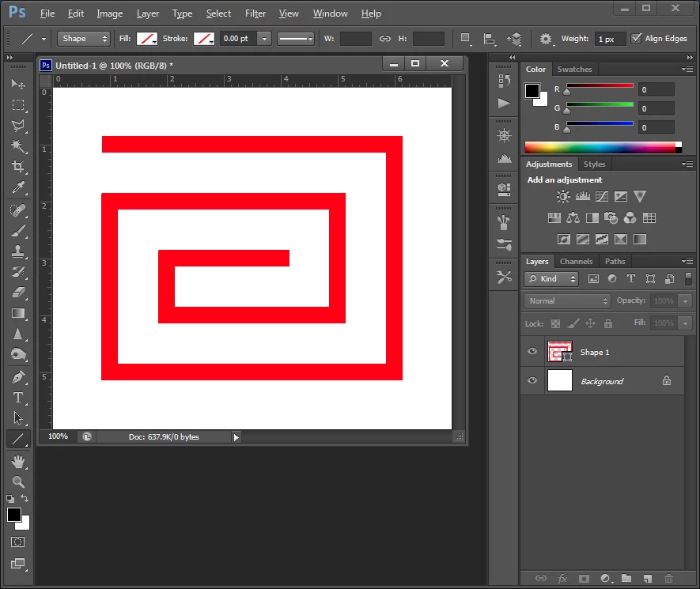Add a layer mask

tap(584, 578)
